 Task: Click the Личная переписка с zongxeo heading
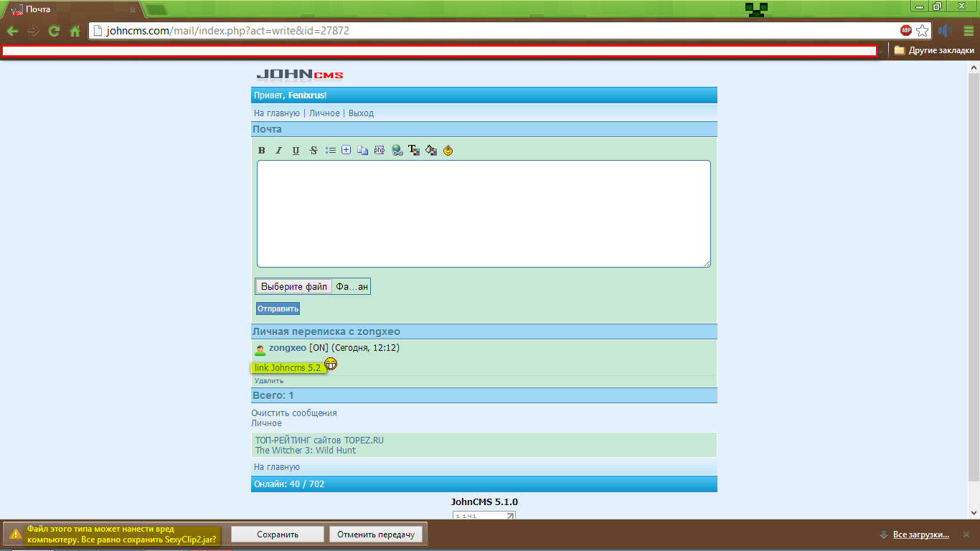coord(326,331)
